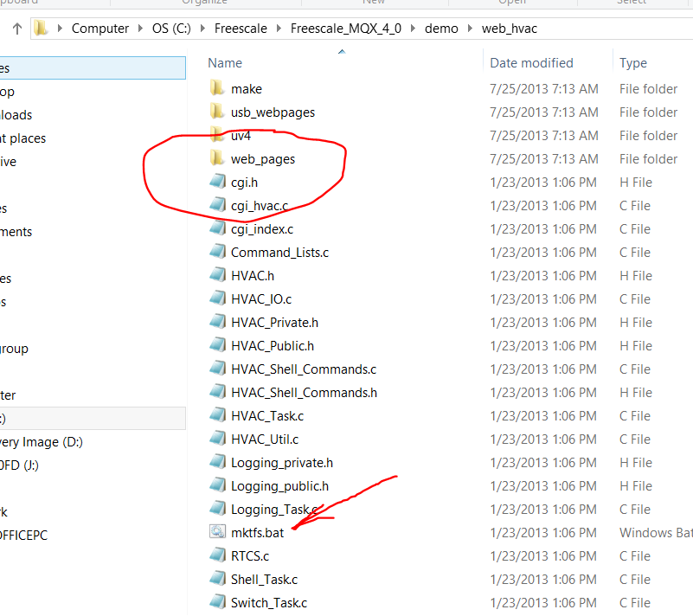This screenshot has height=616, width=693.
Task: Click the 'C File' type for Switch_Task.c
Action: (x=635, y=603)
